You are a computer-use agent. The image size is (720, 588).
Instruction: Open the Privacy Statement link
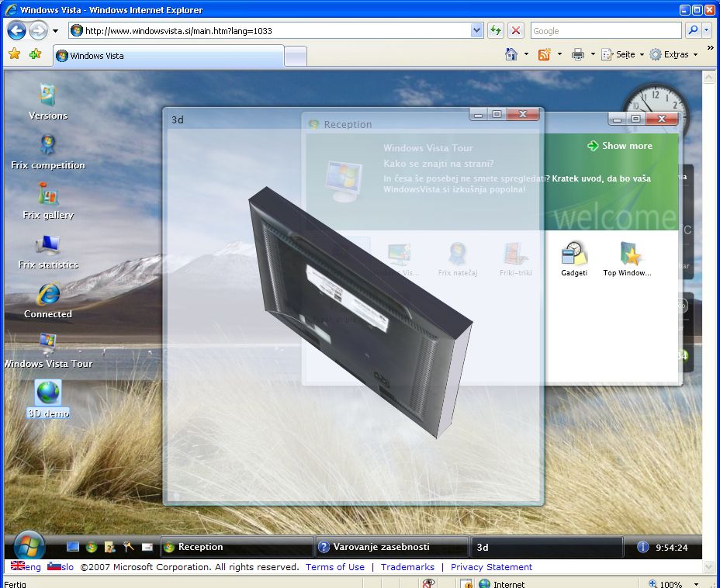(491, 567)
